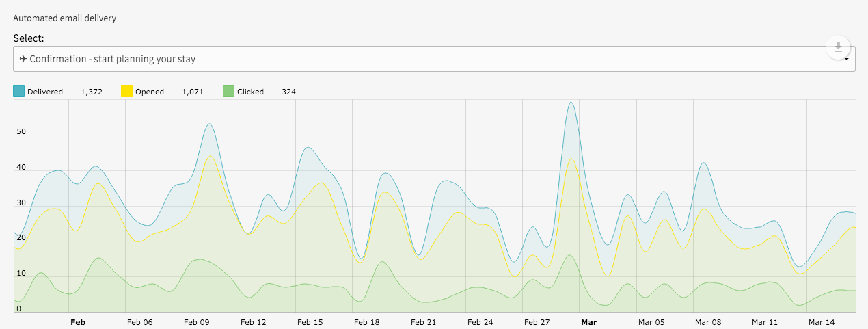
Task: Toggle the Delivered series legend label
Action: click(x=45, y=92)
